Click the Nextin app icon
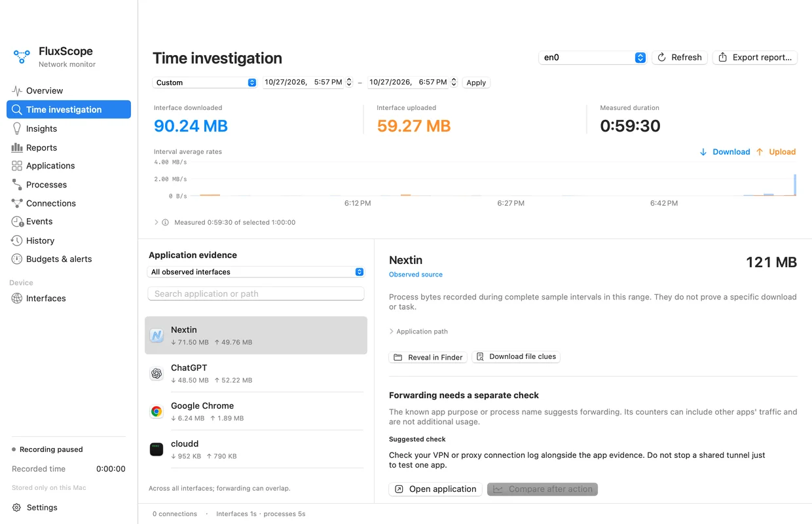The width and height of the screenshot is (812, 524). coord(157,335)
